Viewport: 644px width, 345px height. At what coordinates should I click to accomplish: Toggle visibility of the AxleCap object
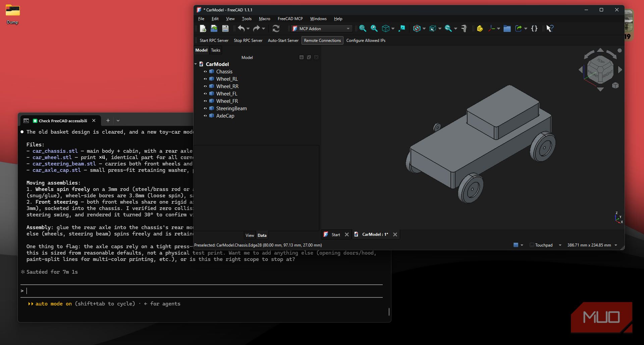205,116
